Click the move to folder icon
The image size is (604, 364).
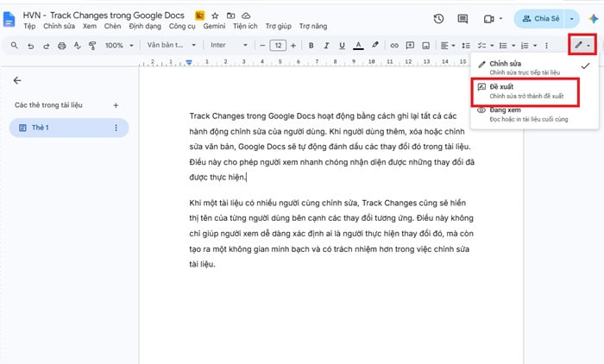click(230, 16)
